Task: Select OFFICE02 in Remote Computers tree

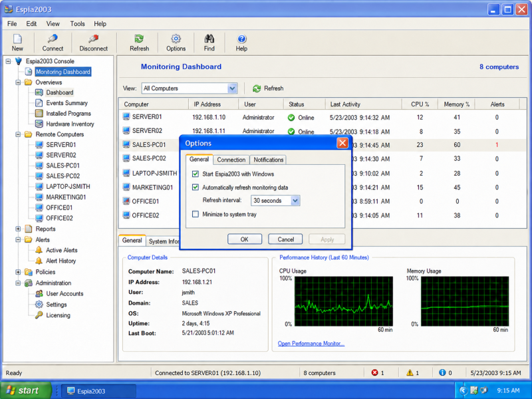Action: [59, 218]
